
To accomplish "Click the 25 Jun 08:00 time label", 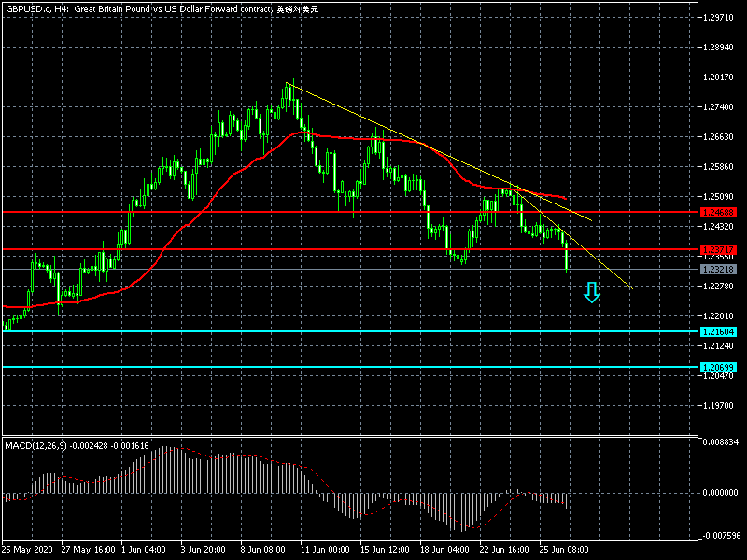I will point(564,550).
